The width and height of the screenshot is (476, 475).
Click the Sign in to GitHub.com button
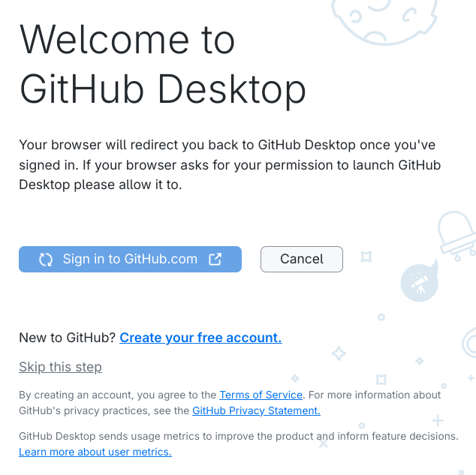(130, 260)
